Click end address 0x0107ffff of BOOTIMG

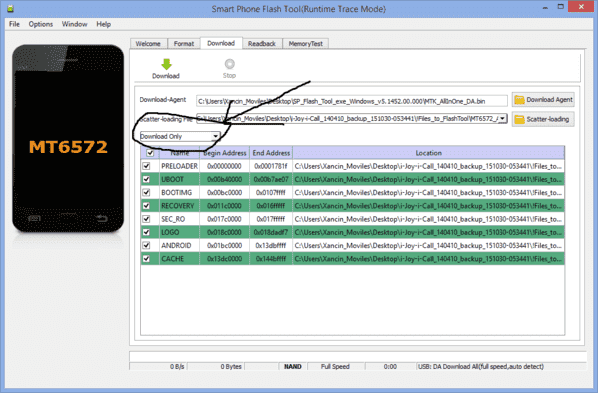click(x=271, y=193)
